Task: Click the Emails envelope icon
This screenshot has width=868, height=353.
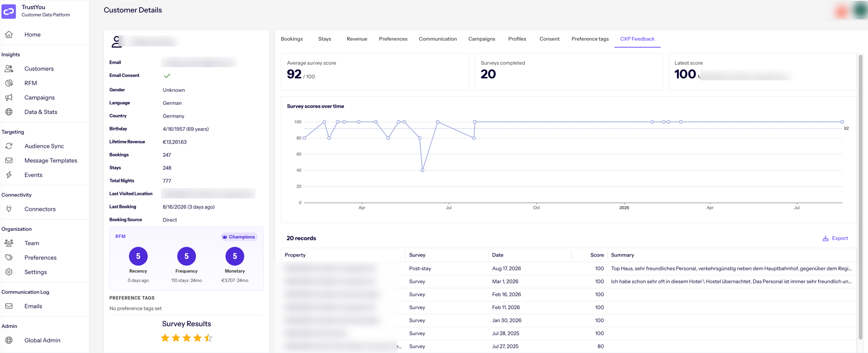Action: click(9, 306)
